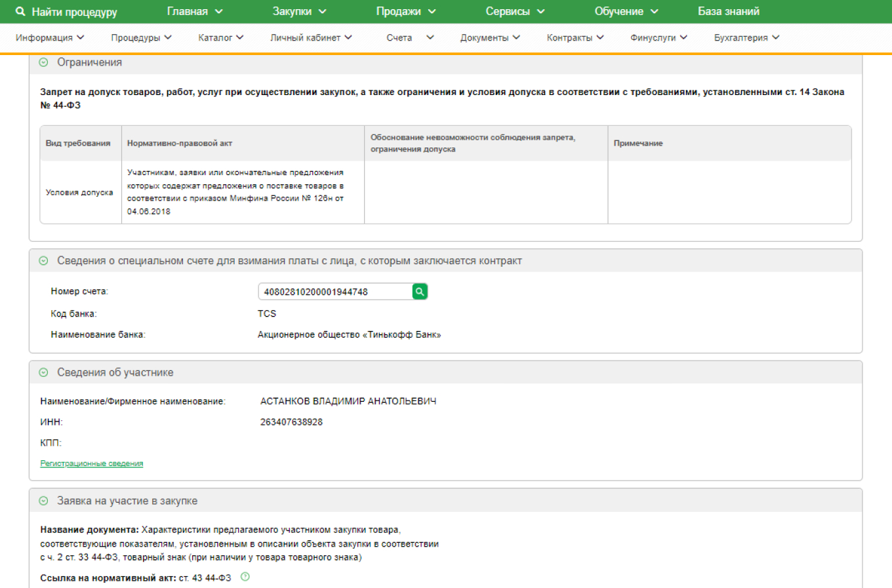Collapse the Сведения об участнике section
892x588 pixels.
[x=43, y=372]
